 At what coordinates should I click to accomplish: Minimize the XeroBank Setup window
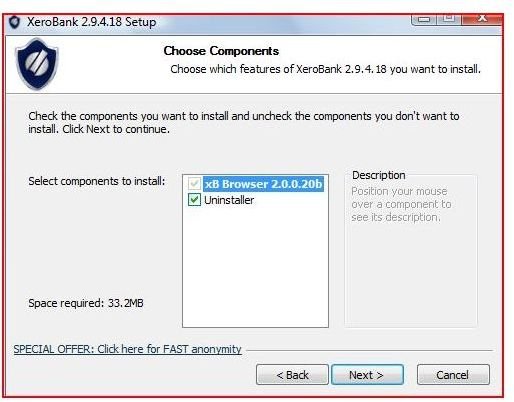[424, 19]
